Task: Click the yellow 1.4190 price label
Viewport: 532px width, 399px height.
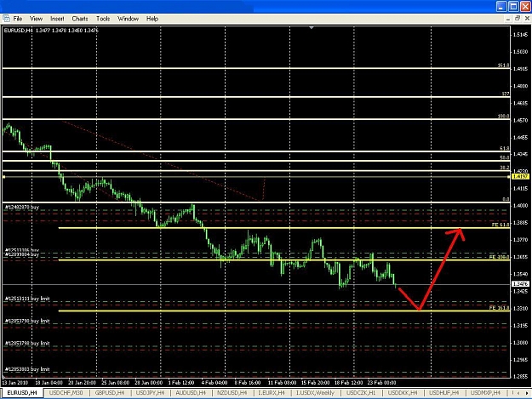Action: (x=520, y=177)
